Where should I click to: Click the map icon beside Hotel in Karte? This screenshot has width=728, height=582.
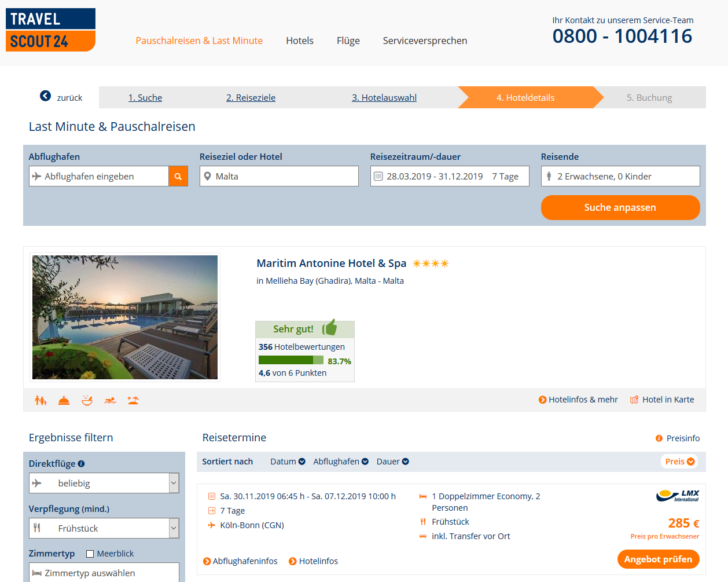[634, 400]
